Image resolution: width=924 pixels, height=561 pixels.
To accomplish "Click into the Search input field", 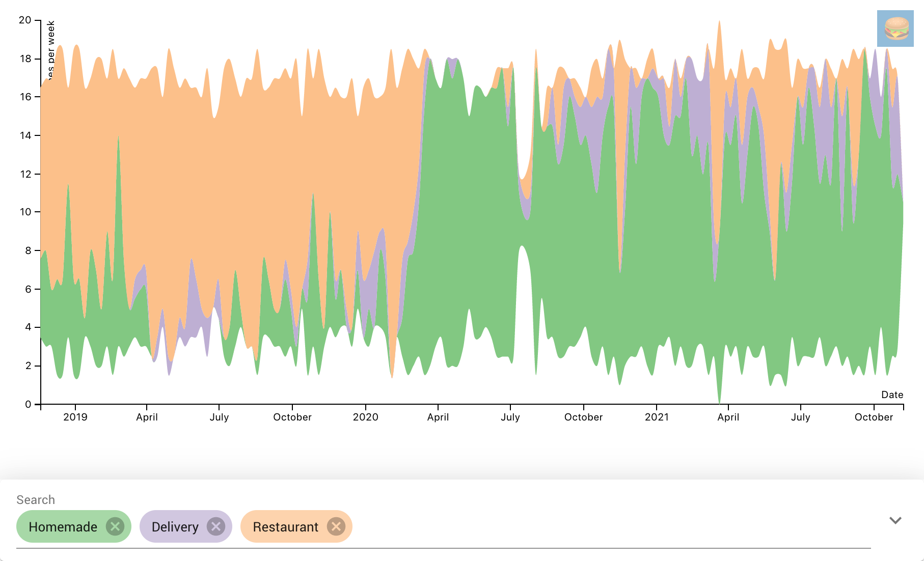I will coord(611,527).
